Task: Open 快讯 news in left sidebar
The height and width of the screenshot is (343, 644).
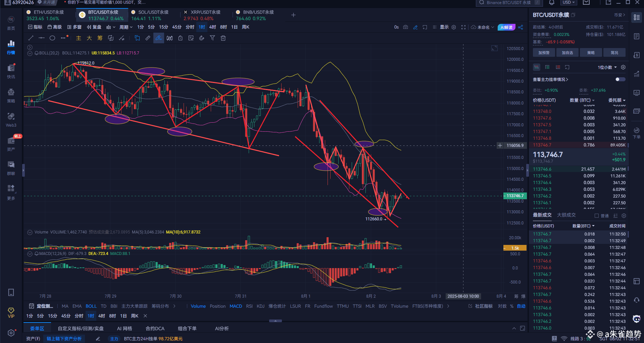Action: pyautogui.click(x=11, y=72)
